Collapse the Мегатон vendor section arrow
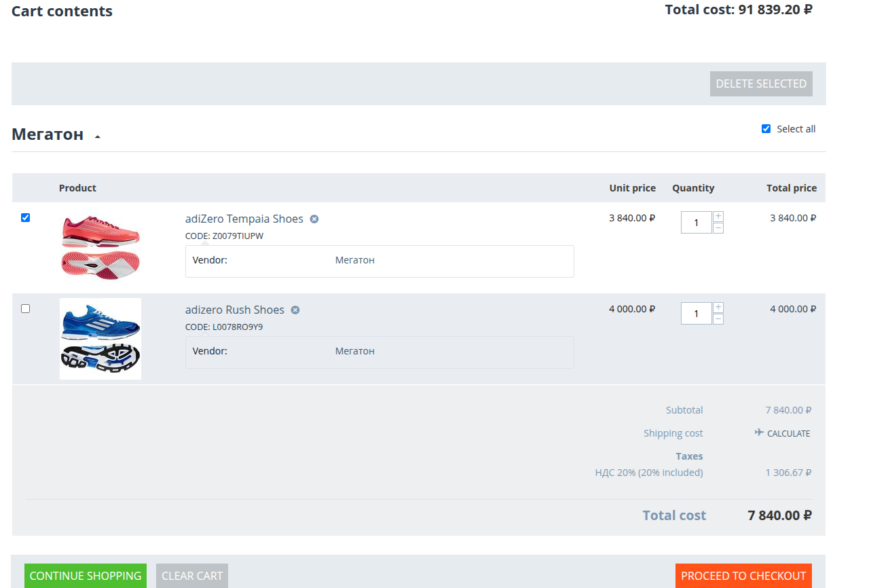The height and width of the screenshot is (588, 890). coord(98,136)
